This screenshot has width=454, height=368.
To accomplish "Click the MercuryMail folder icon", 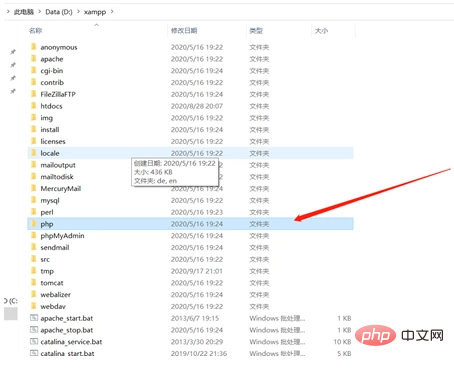I will click(33, 188).
